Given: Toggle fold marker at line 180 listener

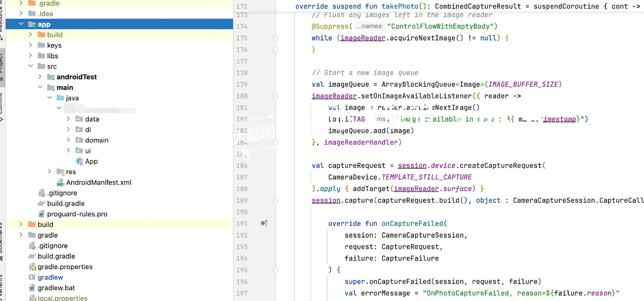Looking at the screenshot, I should pyautogui.click(x=276, y=96).
